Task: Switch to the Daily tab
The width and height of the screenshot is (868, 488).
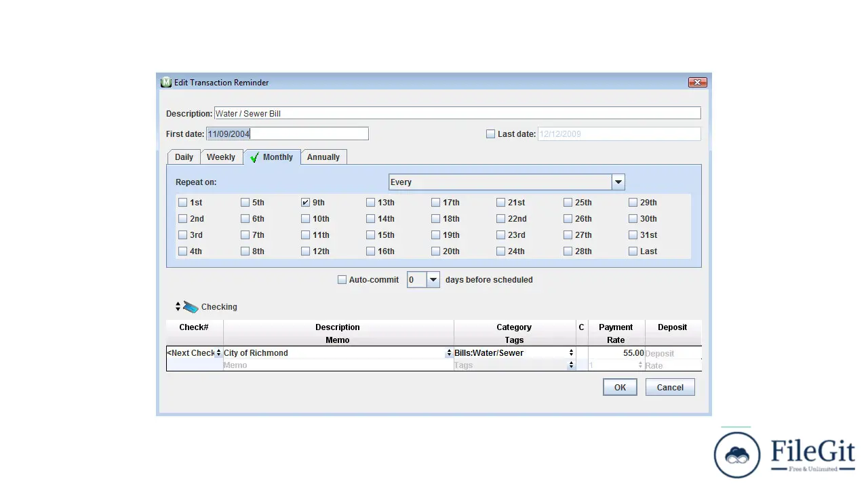Action: pyautogui.click(x=184, y=157)
